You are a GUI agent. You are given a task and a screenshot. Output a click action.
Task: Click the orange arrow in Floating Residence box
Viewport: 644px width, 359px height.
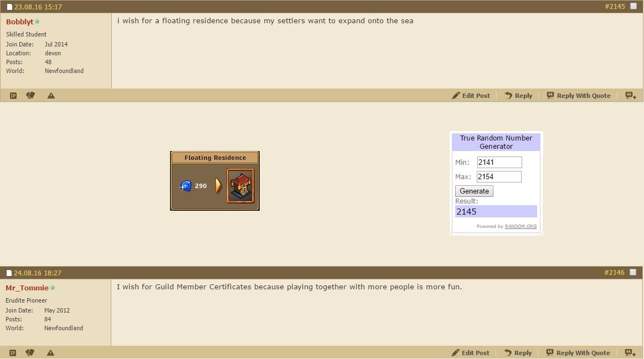(x=218, y=186)
